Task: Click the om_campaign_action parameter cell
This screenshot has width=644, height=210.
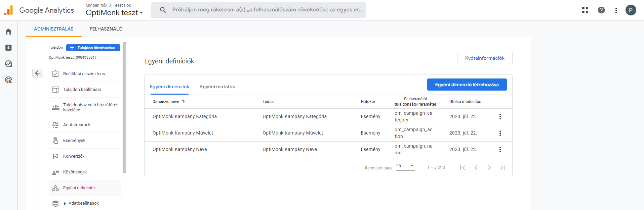Action: click(413, 133)
